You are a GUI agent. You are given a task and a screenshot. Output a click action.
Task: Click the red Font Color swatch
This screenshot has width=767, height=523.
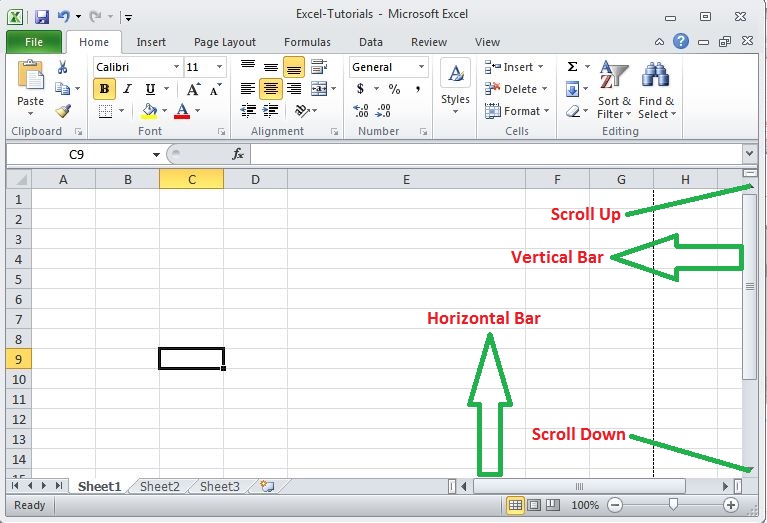point(182,116)
